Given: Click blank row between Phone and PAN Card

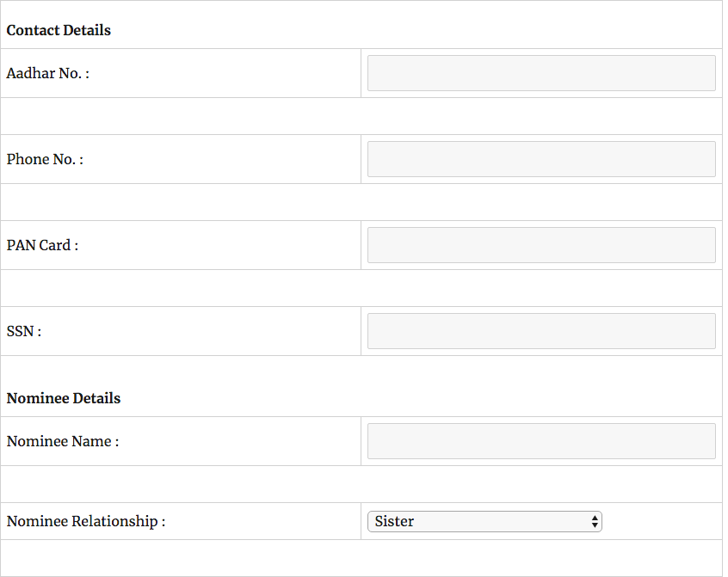Looking at the screenshot, I should (x=361, y=202).
